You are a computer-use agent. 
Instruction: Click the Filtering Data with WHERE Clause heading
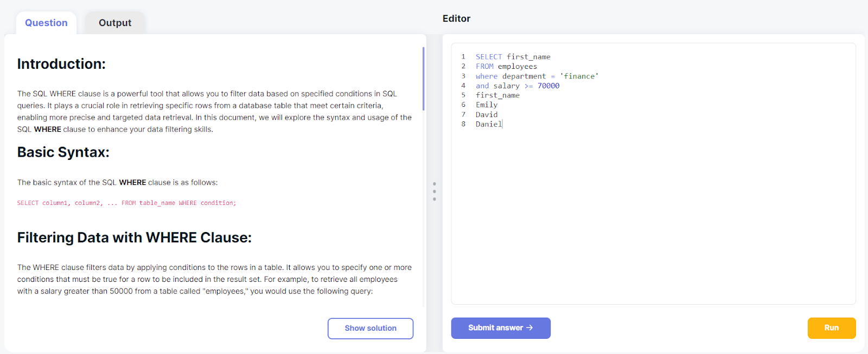point(134,238)
